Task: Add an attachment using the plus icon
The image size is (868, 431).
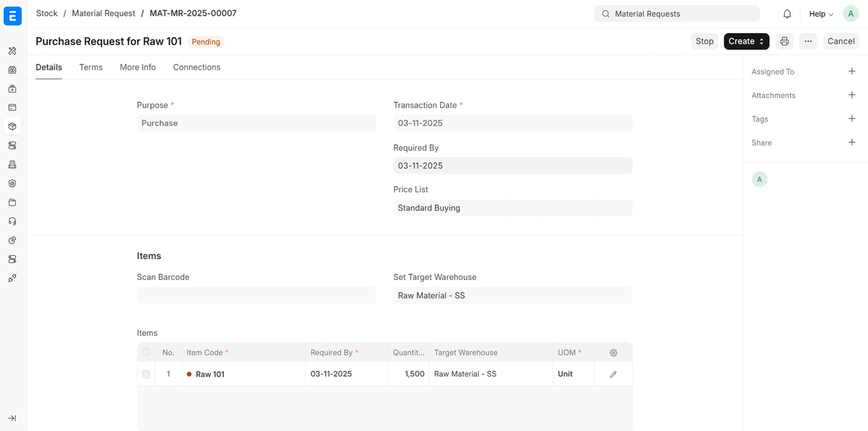Action: click(851, 95)
